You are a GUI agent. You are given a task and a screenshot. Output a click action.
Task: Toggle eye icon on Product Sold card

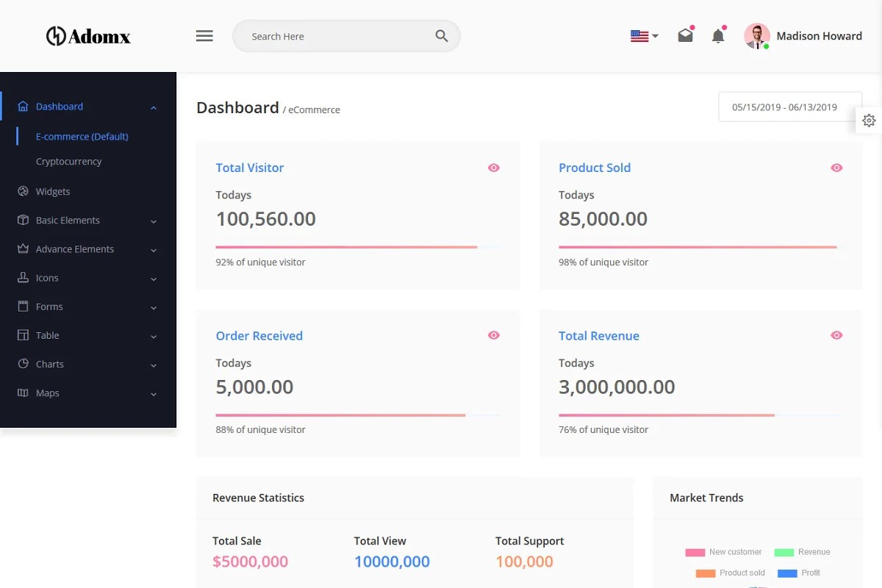pos(836,168)
